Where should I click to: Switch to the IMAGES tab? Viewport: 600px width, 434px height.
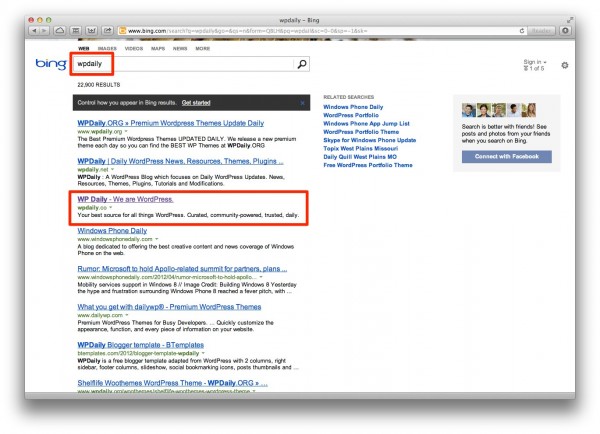(107, 49)
